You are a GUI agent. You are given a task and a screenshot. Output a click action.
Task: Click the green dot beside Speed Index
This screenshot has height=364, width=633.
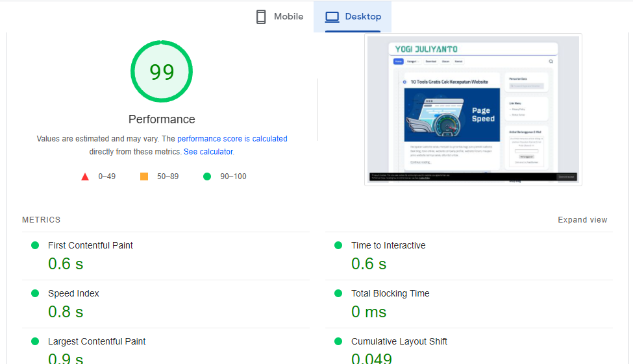(x=35, y=293)
